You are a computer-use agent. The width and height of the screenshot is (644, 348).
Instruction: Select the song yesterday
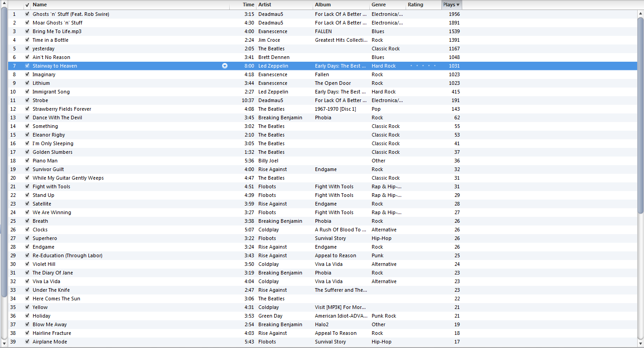pyautogui.click(x=44, y=49)
